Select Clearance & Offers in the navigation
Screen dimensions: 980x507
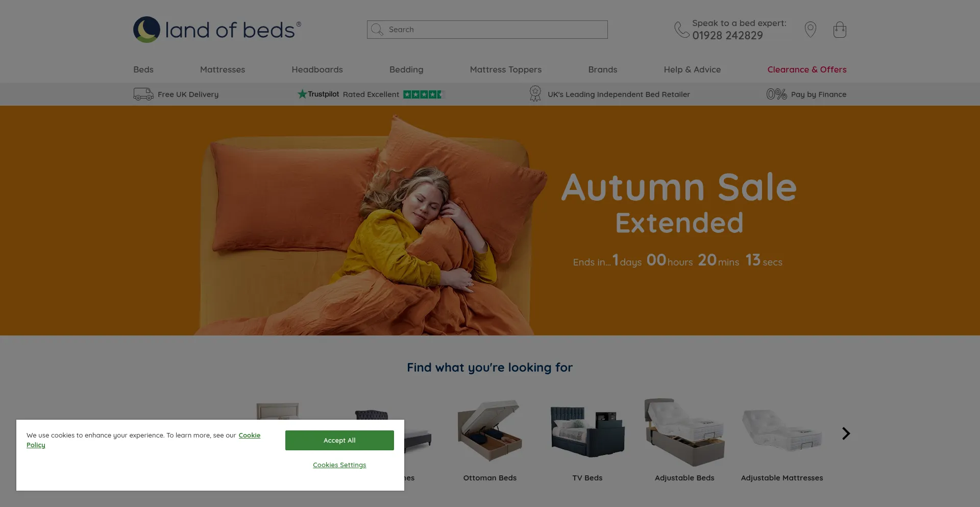pos(806,69)
